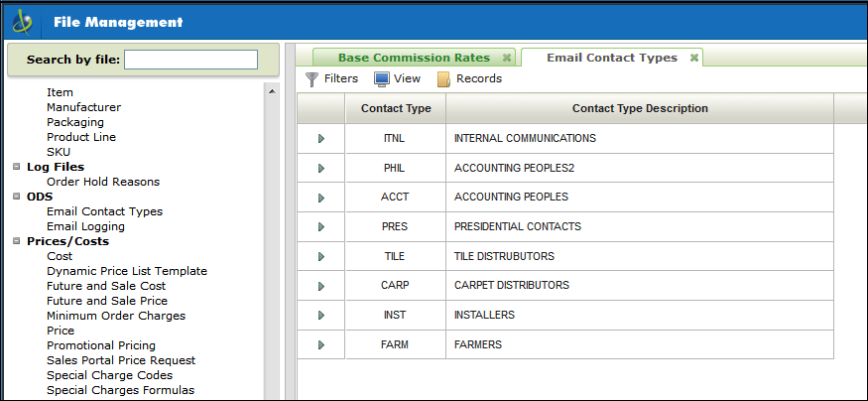This screenshot has width=868, height=401.
Task: Open Promotional Pricing file
Action: (x=101, y=345)
